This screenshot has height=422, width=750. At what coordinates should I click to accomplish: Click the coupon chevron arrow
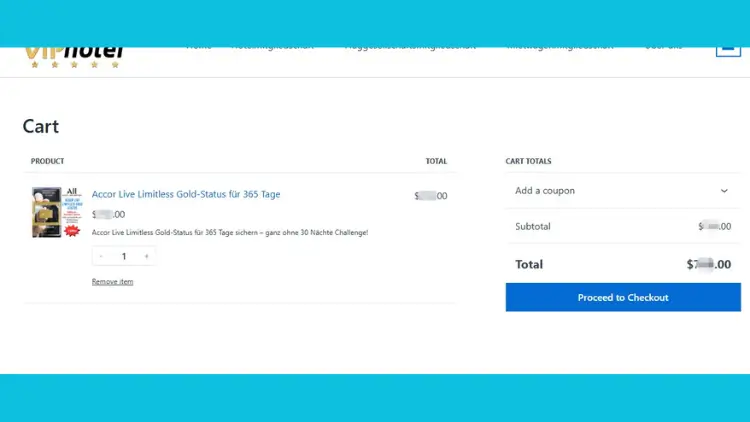tap(724, 190)
